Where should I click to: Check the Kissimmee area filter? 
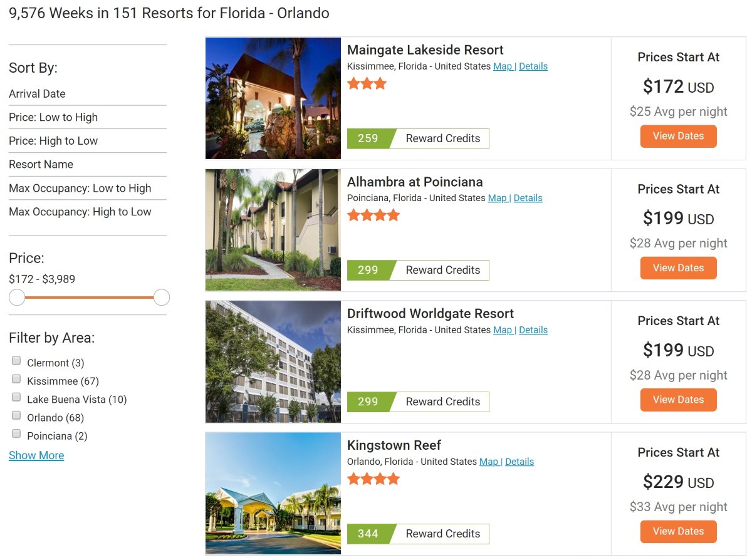16,379
